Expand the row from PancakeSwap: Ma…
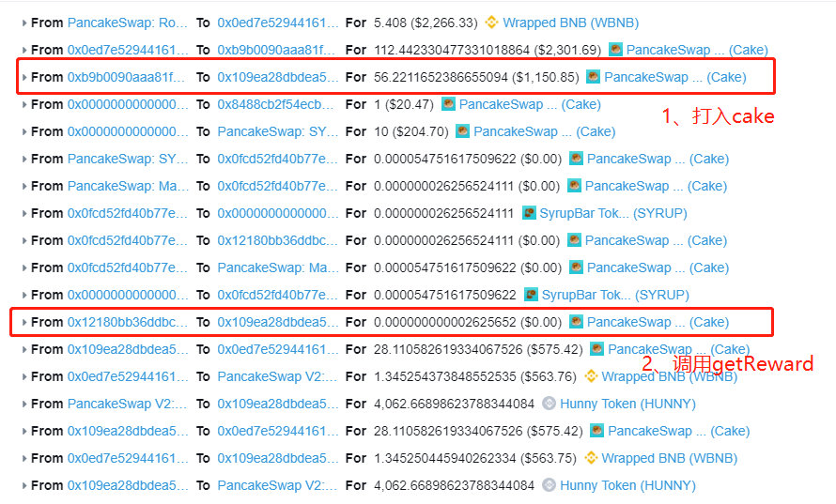 [x=24, y=186]
